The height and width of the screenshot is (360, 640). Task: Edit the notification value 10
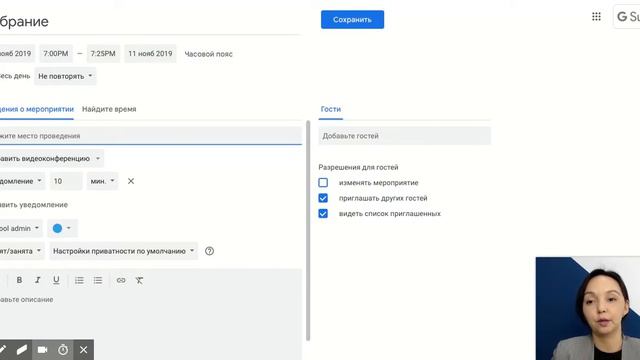pos(66,181)
